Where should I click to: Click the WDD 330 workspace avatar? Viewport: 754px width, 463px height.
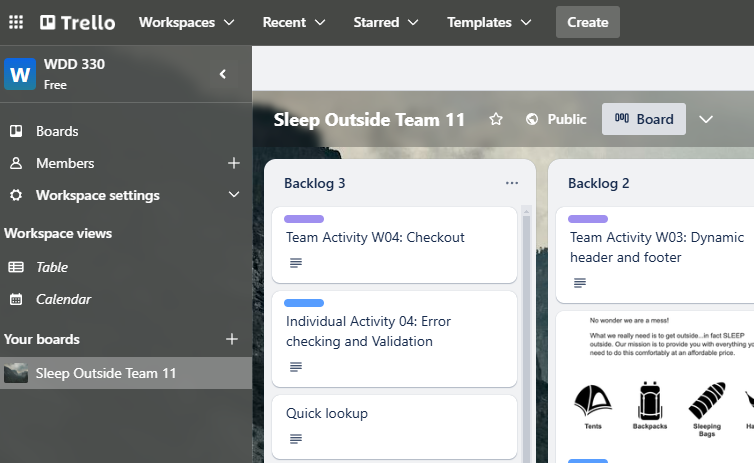20,74
